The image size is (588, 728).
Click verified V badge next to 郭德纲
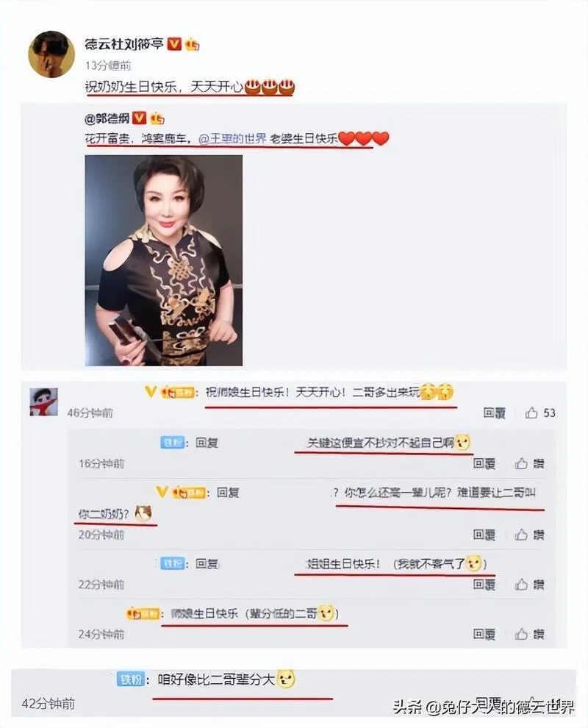pos(139,118)
